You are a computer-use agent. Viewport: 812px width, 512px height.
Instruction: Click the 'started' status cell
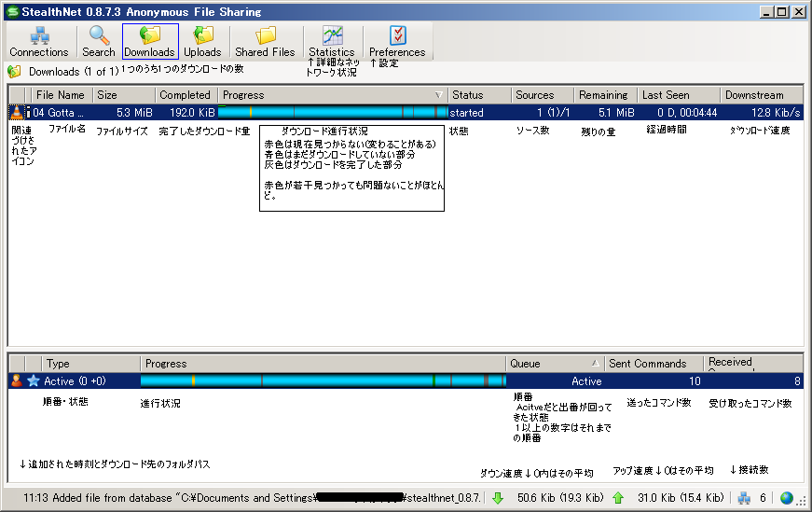(466, 113)
